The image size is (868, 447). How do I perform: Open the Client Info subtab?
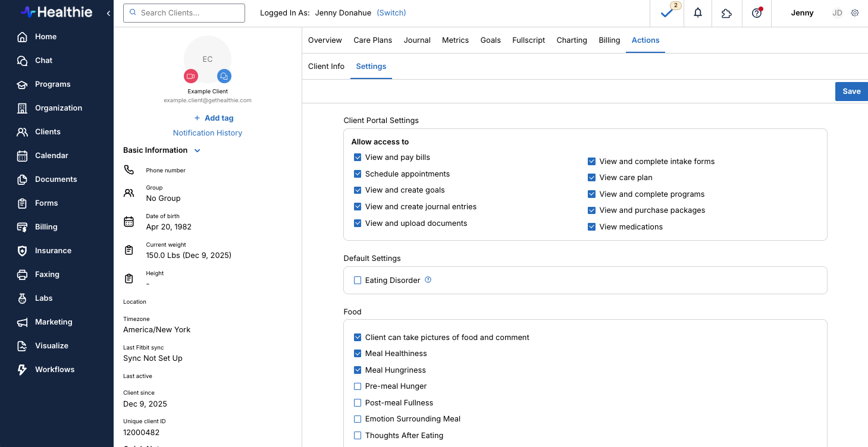click(326, 67)
